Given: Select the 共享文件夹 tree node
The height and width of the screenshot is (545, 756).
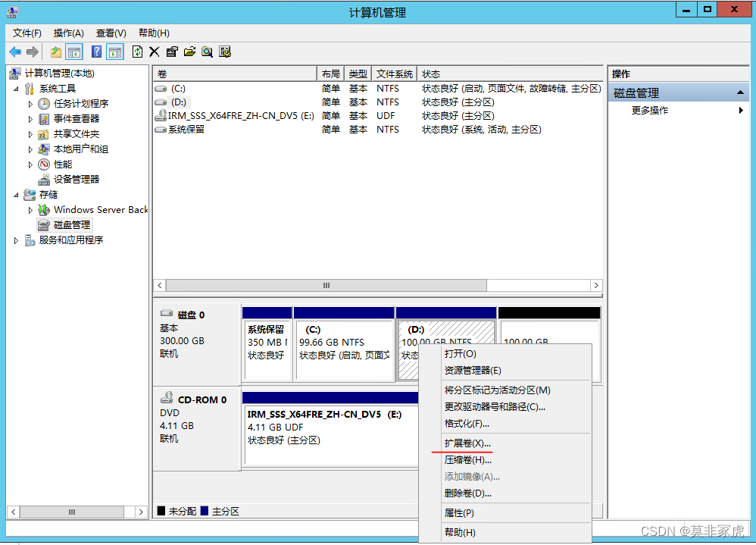Looking at the screenshot, I should [x=77, y=134].
